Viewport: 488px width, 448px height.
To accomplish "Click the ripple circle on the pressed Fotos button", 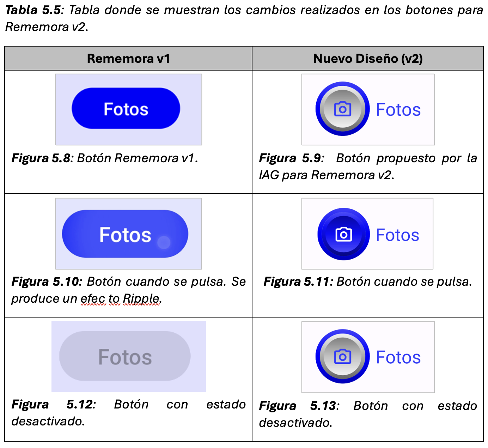I will tap(164, 242).
